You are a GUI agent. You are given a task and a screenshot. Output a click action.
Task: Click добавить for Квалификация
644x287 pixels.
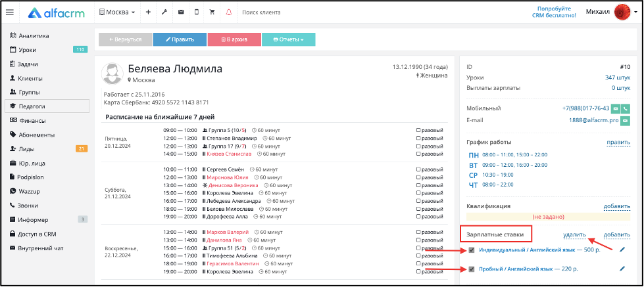[x=617, y=206]
